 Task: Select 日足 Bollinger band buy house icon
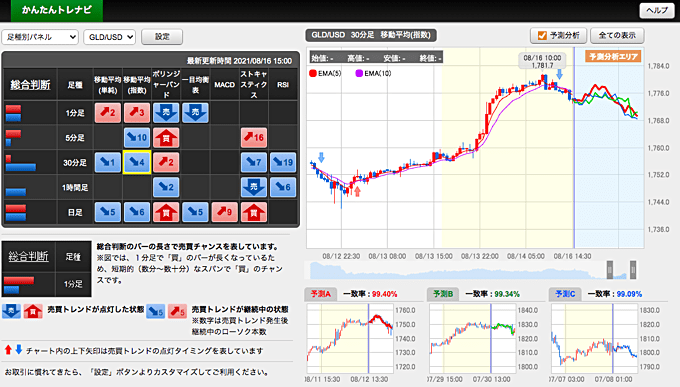coord(166,212)
